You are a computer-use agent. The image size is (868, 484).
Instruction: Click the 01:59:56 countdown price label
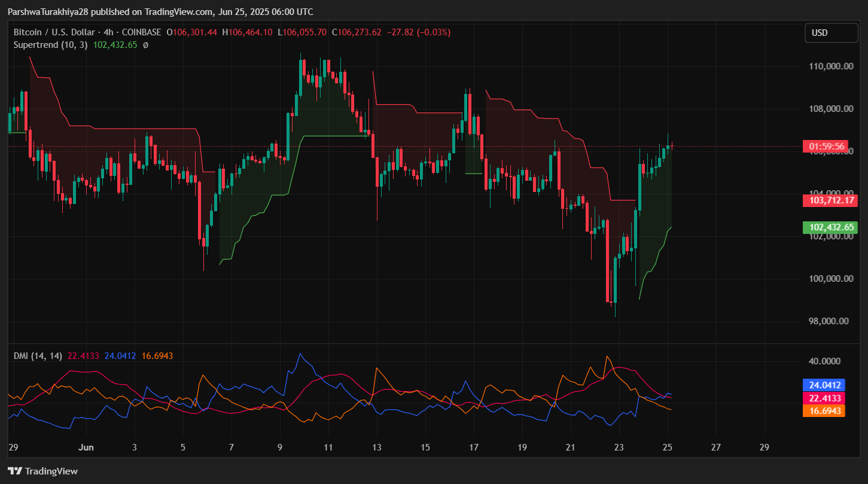pyautogui.click(x=827, y=146)
